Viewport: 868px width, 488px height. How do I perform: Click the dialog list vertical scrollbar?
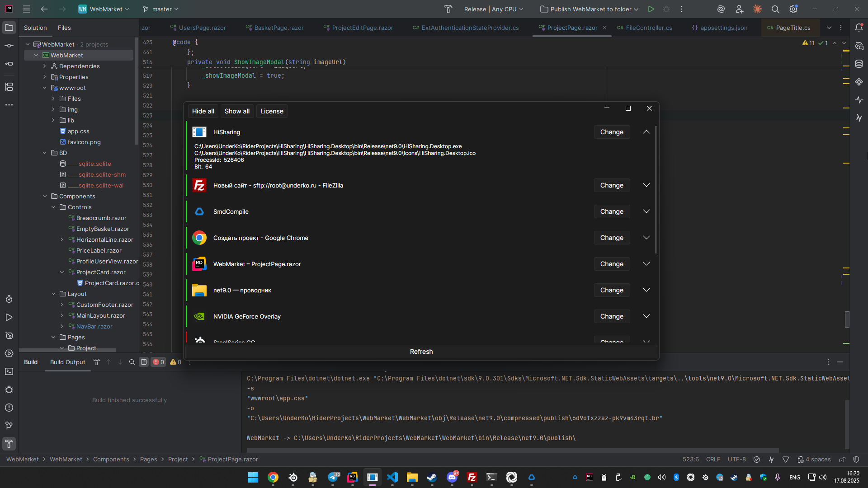point(656,190)
